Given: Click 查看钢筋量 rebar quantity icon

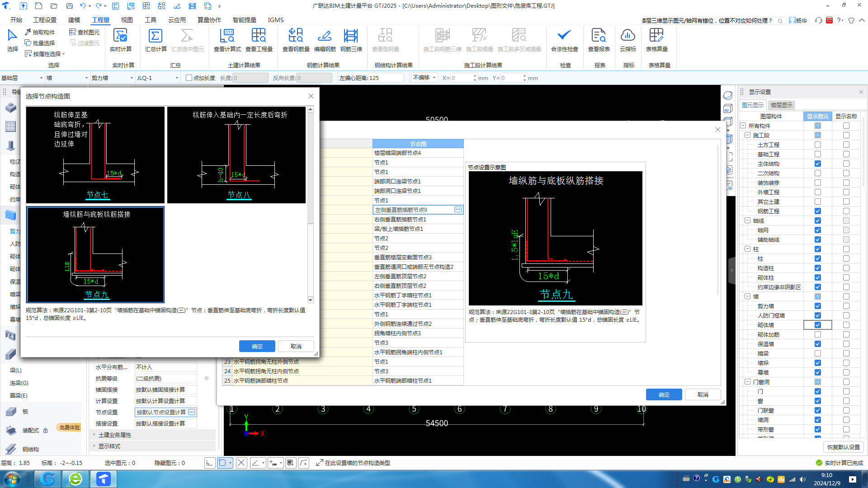Looking at the screenshot, I should (x=296, y=40).
